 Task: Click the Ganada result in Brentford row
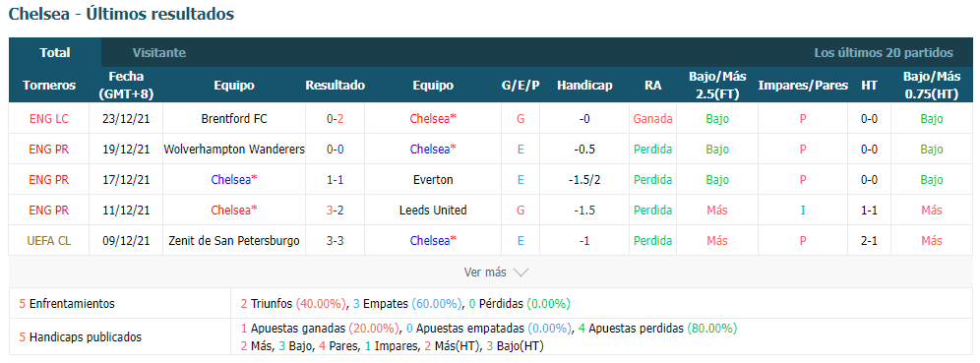pos(652,119)
